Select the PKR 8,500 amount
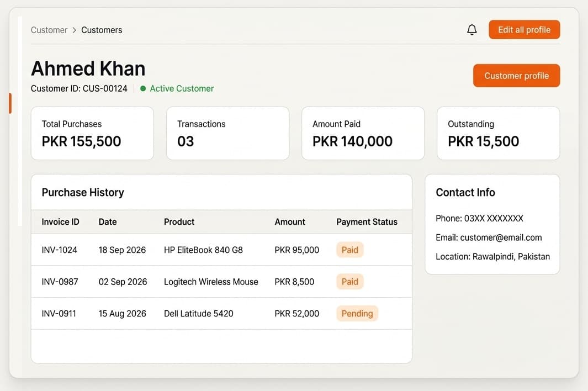 [294, 282]
